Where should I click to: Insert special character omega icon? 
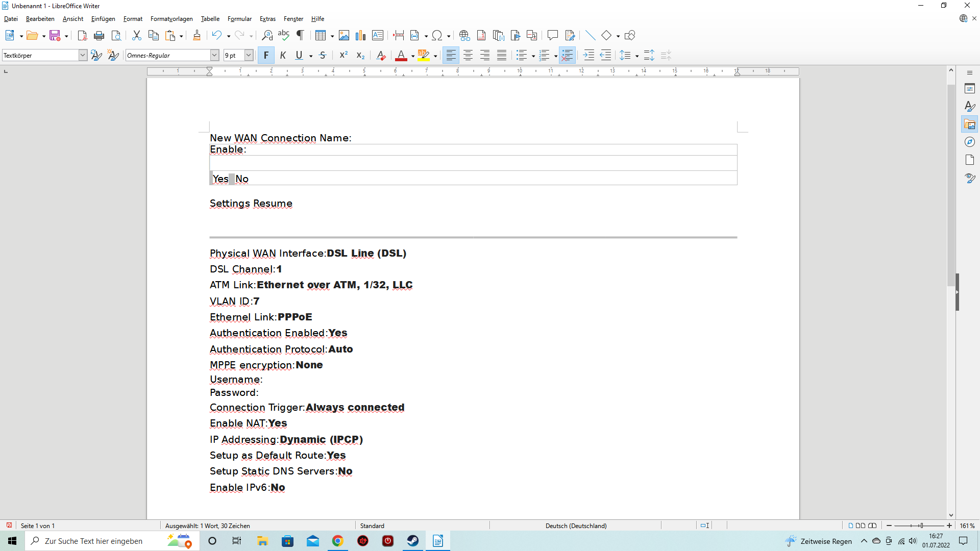[437, 36]
